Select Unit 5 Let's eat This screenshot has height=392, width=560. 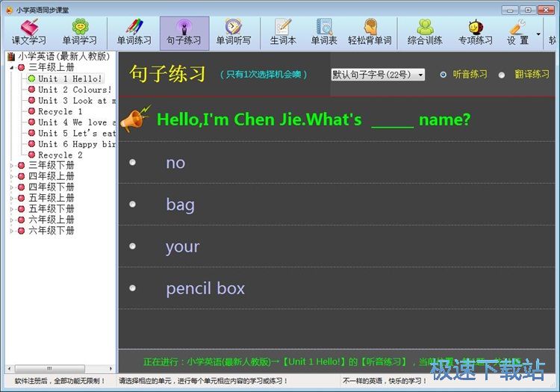[77, 133]
